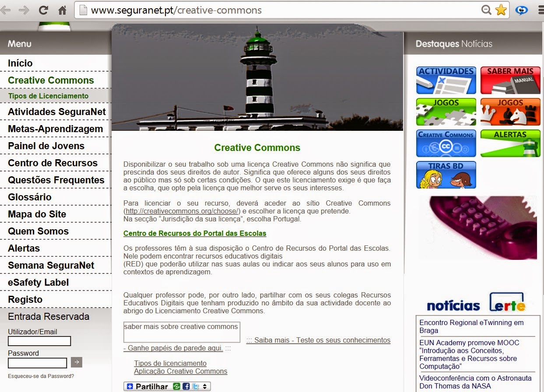Screen dimensions: 544x392
Task: Reload the page with the browser refresh icon
Action: (43, 10)
